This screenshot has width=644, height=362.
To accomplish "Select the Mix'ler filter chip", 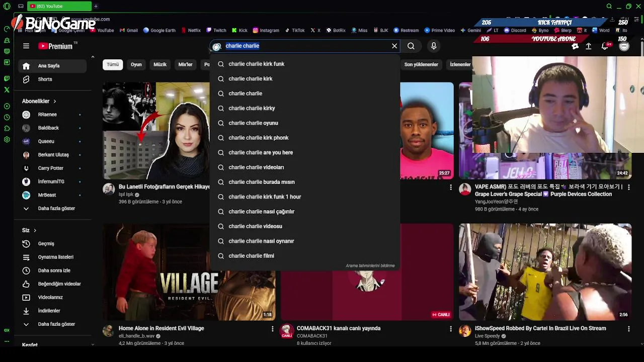I will 185,64.
